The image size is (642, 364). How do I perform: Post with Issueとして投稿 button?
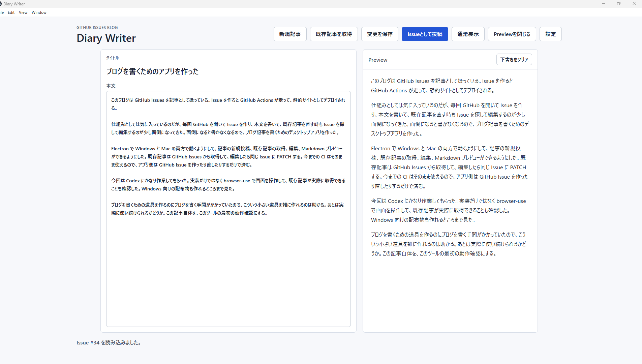coord(425,34)
